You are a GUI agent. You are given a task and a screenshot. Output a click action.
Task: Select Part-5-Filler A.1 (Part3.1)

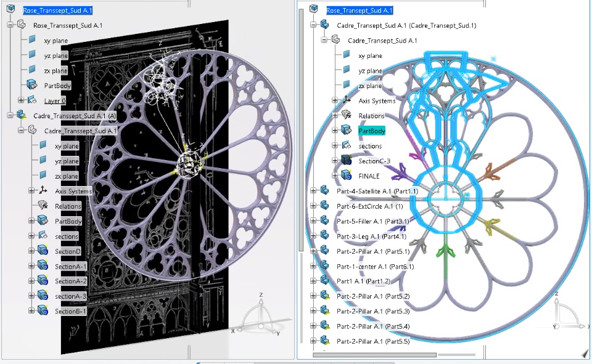pos(372,221)
